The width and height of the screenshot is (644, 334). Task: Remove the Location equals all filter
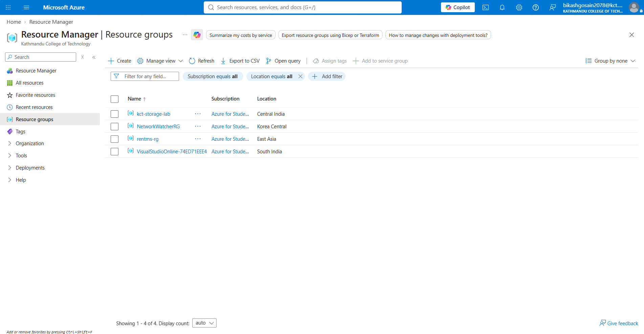(300, 76)
